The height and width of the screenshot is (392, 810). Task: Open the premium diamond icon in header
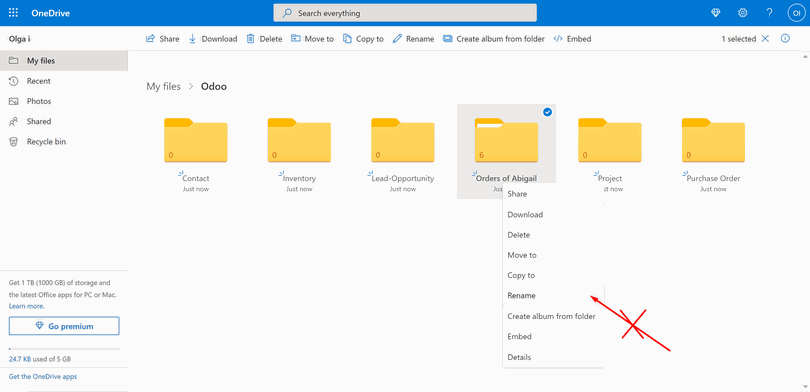[x=715, y=13]
